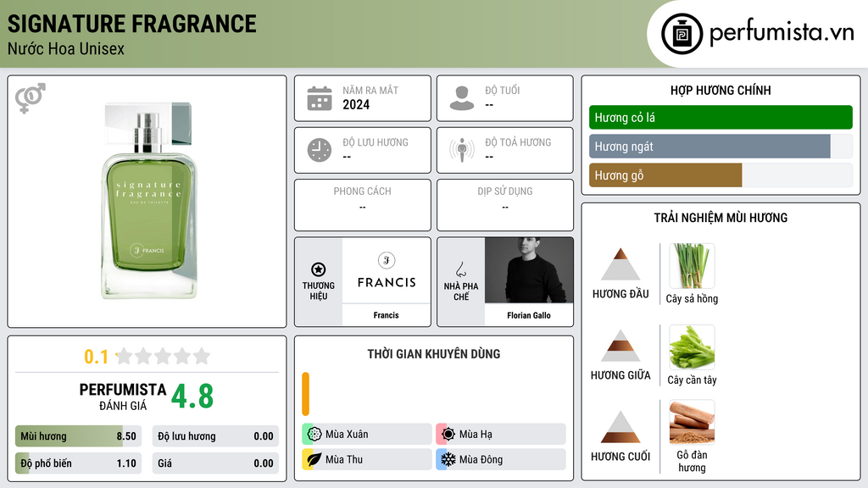This screenshot has width=868, height=488.
Task: Click the Hương cỏ lá green accord bar
Action: [721, 117]
